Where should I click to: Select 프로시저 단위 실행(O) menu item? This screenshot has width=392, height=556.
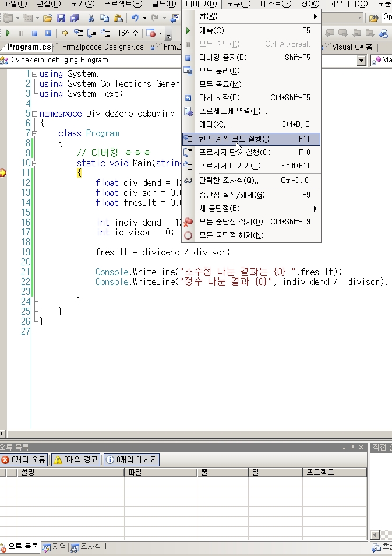point(251,153)
